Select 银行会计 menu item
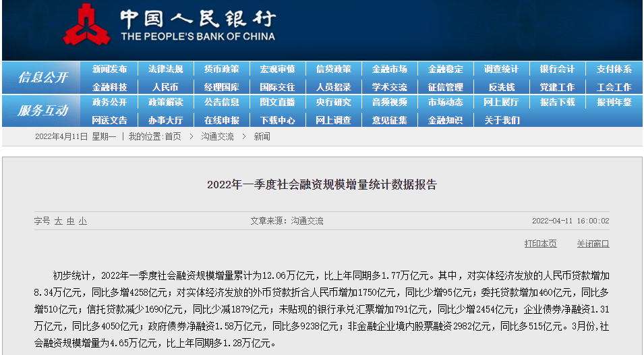The width and height of the screenshot is (644, 355). (x=557, y=69)
